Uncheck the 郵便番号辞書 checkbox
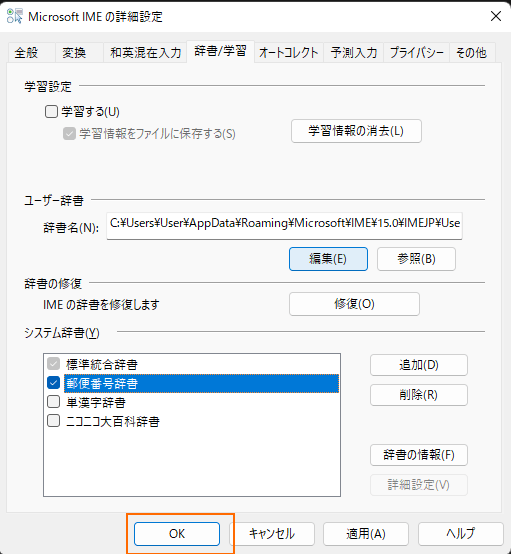Screen dimensions: 511x554 pyautogui.click(x=53, y=383)
